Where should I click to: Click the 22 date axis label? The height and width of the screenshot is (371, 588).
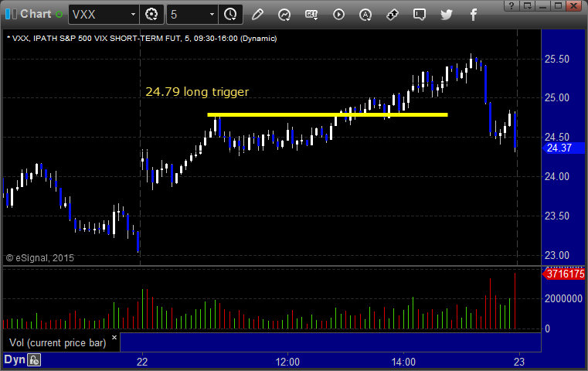142,362
